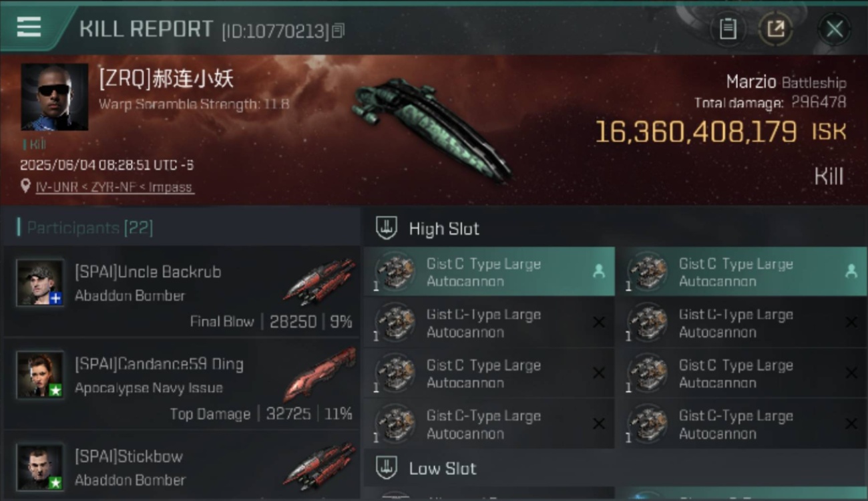The width and height of the screenshot is (868, 501).
Task: Click X mark on second-row left autocannon
Action: tap(599, 323)
